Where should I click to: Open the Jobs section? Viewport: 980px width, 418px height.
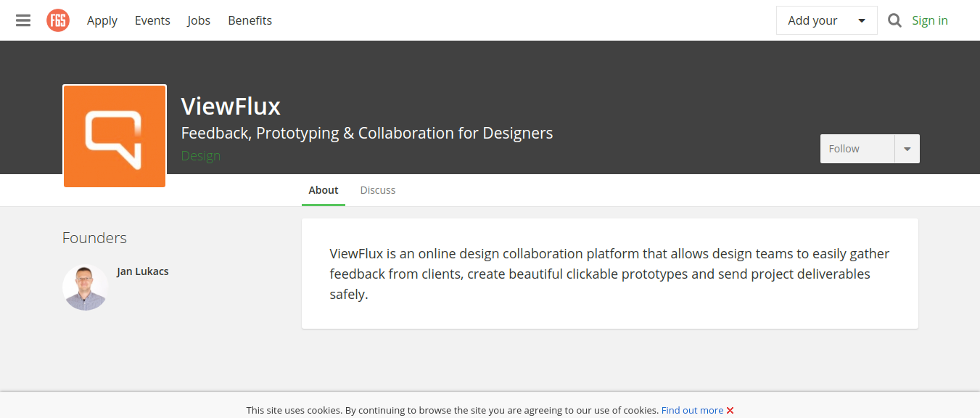199,20
